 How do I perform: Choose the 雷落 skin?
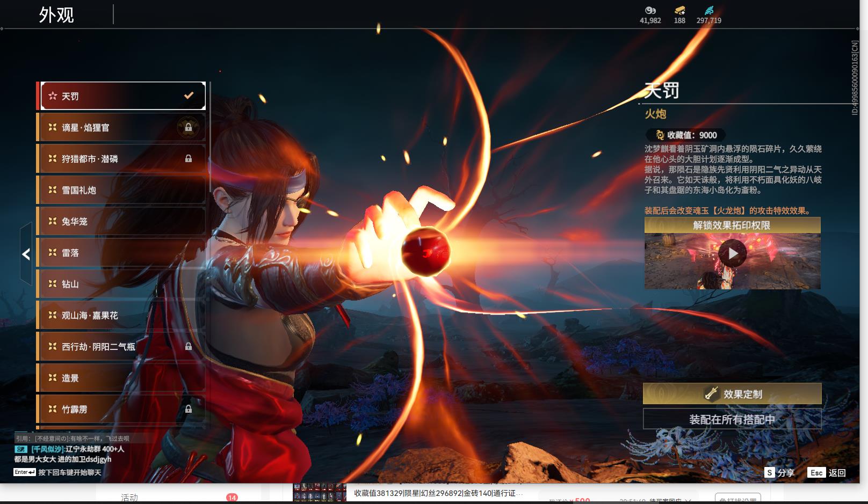(x=121, y=252)
